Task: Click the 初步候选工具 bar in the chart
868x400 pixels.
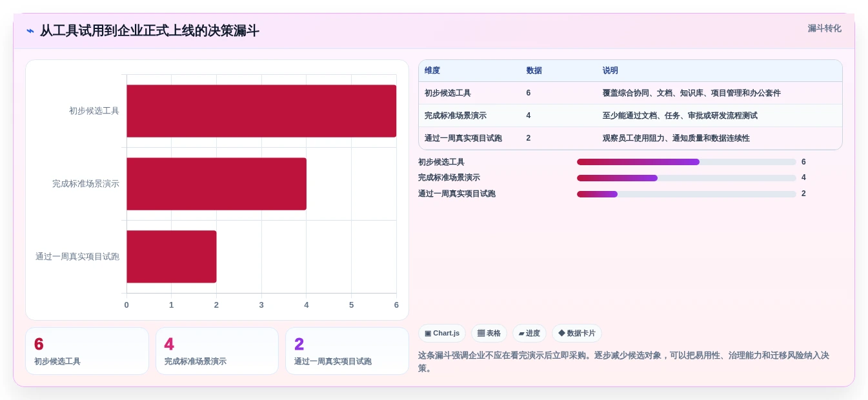Action: 261,111
